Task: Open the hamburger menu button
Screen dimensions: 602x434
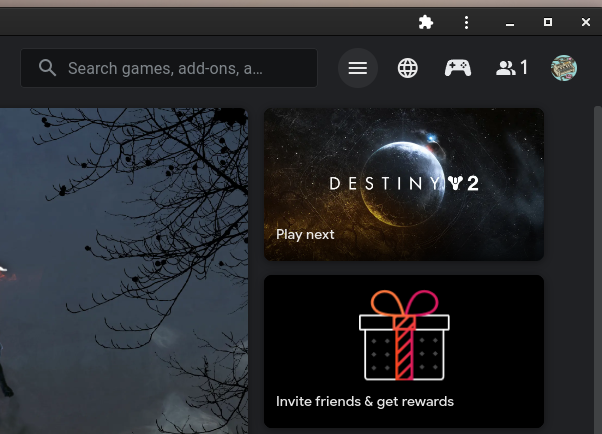Action: click(x=358, y=68)
